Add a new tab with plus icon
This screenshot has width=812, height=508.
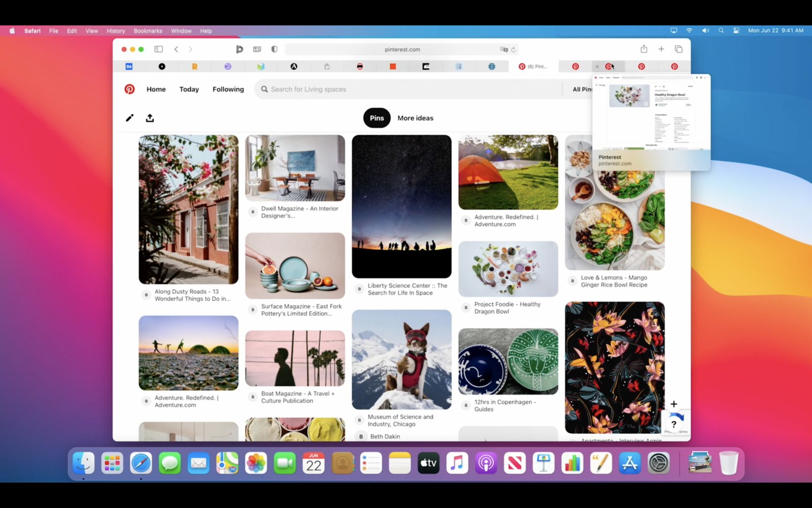tap(661, 49)
